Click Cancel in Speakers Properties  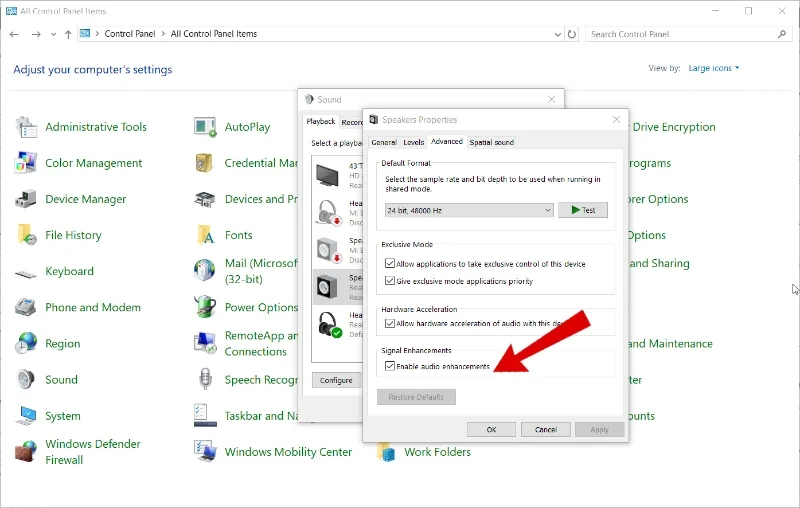point(545,429)
